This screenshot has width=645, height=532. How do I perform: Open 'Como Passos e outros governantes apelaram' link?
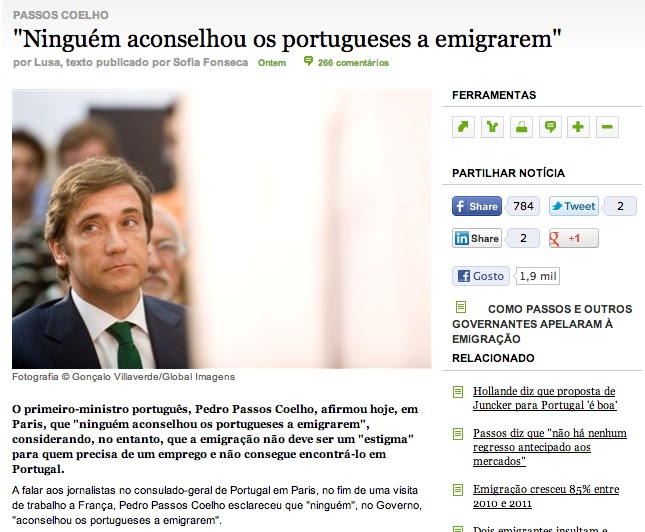(x=542, y=324)
